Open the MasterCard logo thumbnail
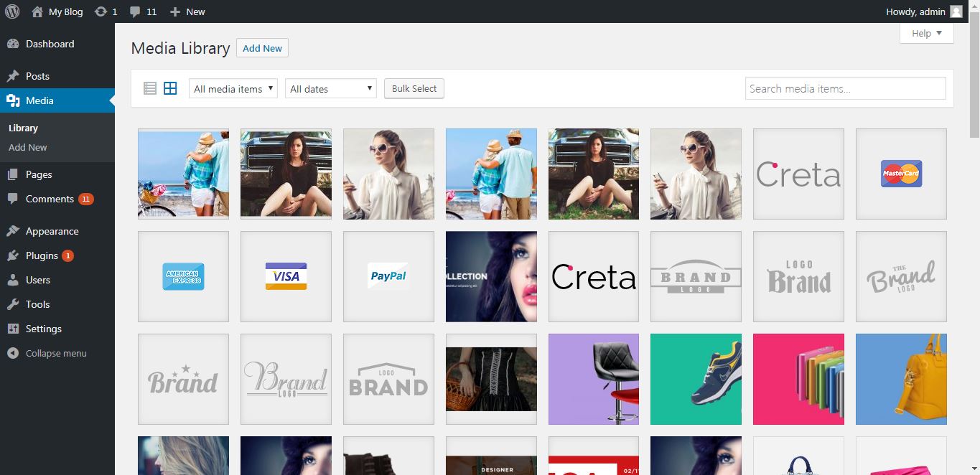This screenshot has height=475, width=980. click(x=901, y=174)
